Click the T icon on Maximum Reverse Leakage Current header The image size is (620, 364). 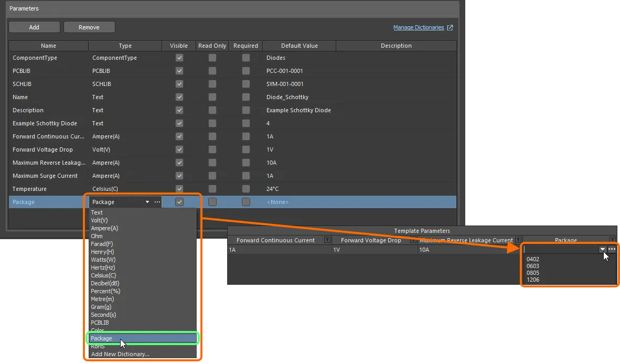[518, 240]
